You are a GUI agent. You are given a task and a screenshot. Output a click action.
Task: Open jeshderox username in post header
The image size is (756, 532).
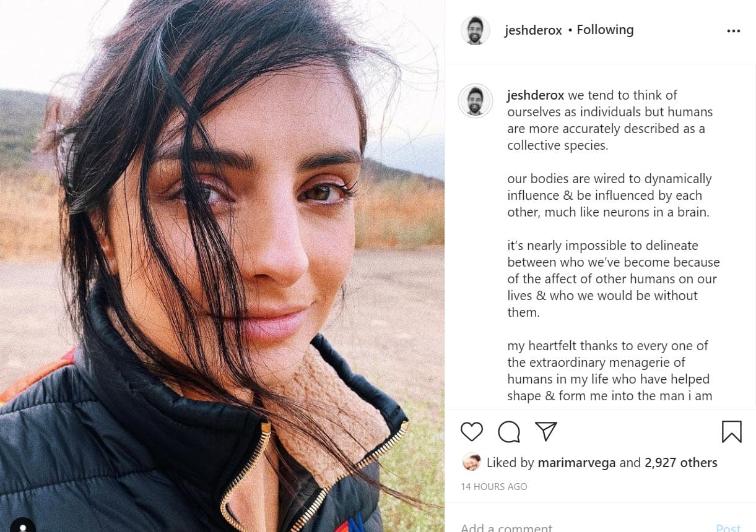[533, 30]
